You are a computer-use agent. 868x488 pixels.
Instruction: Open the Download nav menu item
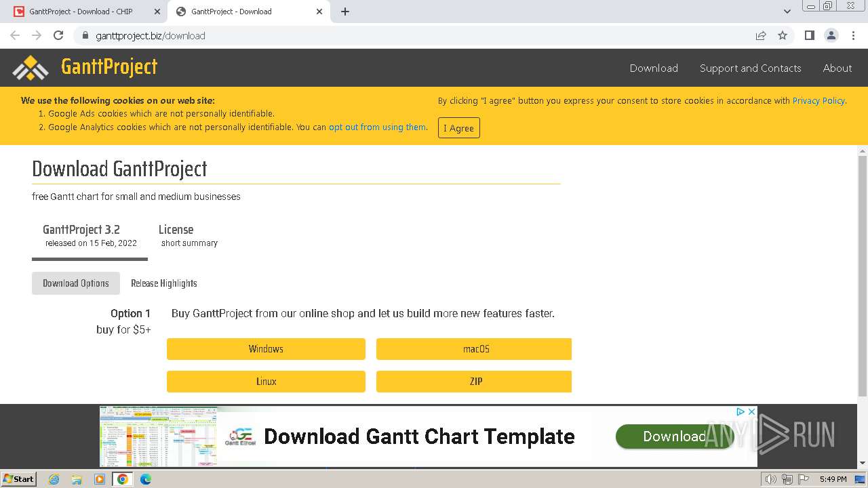point(654,68)
